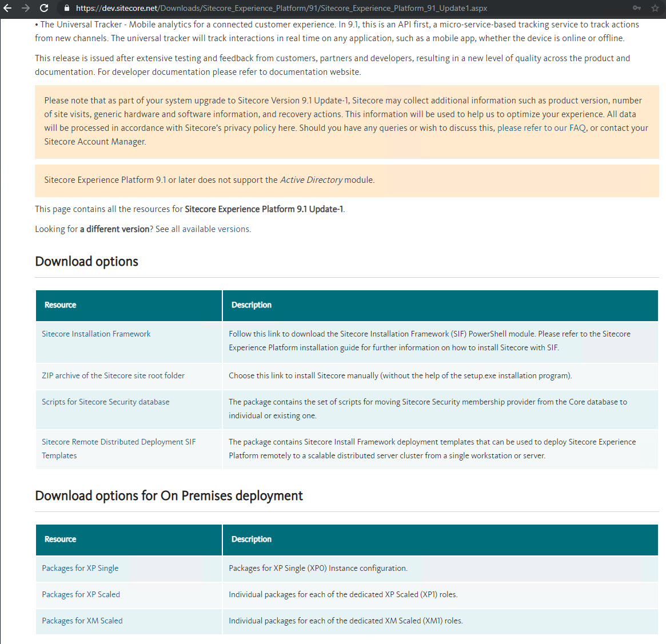The height and width of the screenshot is (644, 666).
Task: Focus the dev.sitecore.net address bar URL
Action: 281,8
